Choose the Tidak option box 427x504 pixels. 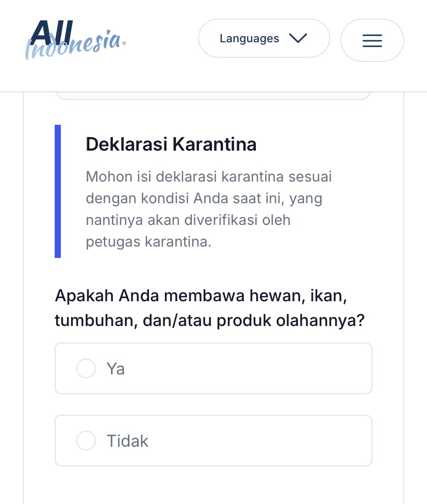click(x=213, y=441)
